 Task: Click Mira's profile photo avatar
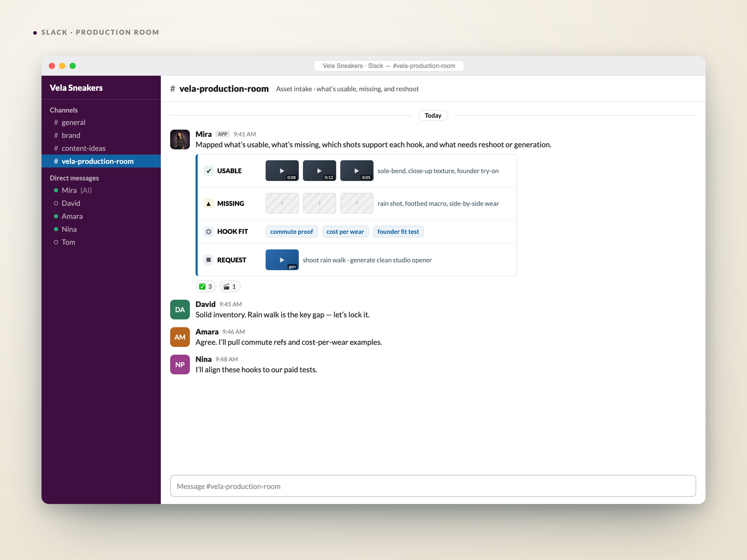[x=180, y=139]
